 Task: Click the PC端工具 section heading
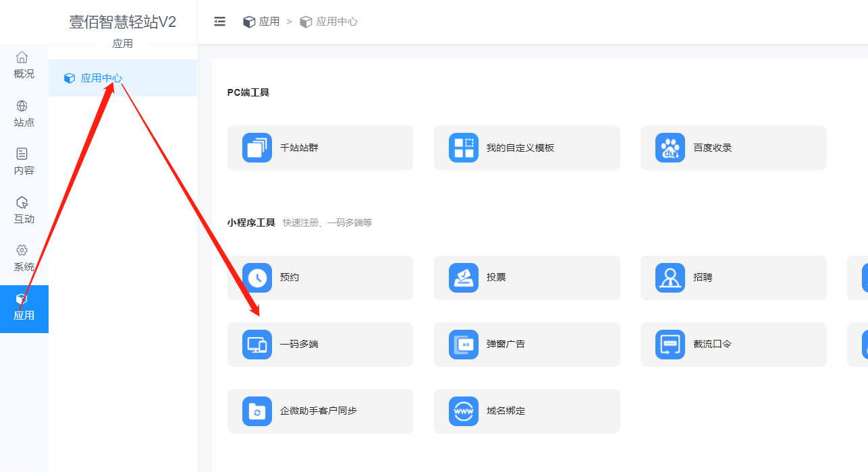[248, 92]
